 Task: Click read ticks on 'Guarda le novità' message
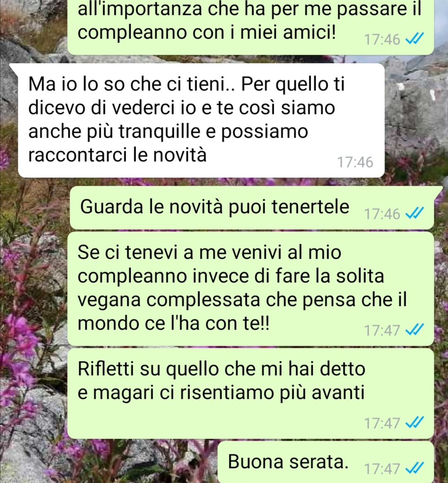pyautogui.click(x=415, y=213)
